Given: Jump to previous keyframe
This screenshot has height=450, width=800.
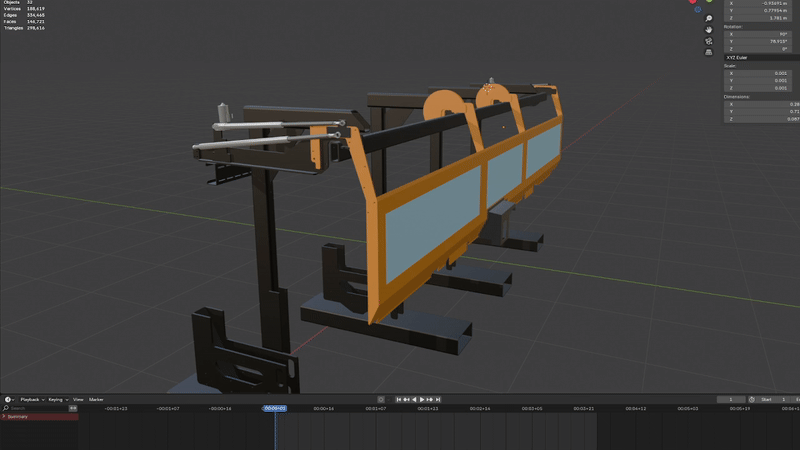Looking at the screenshot, I should click(x=407, y=399).
